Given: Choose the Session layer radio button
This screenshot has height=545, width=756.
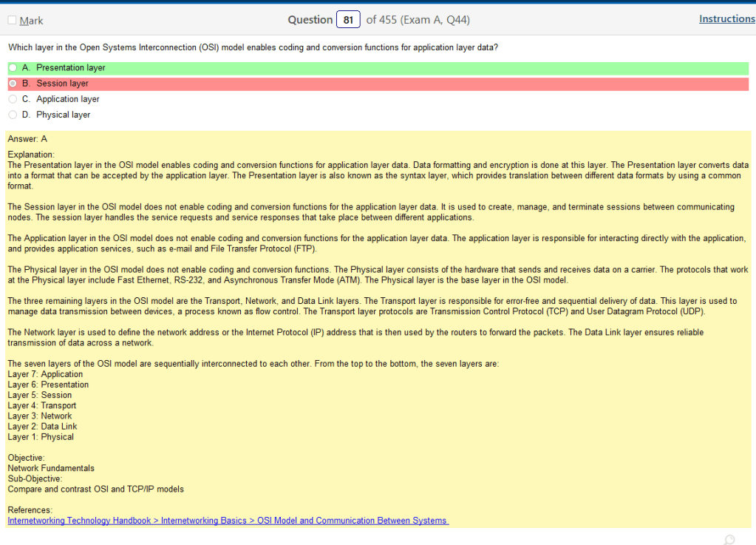Looking at the screenshot, I should click(x=13, y=84).
